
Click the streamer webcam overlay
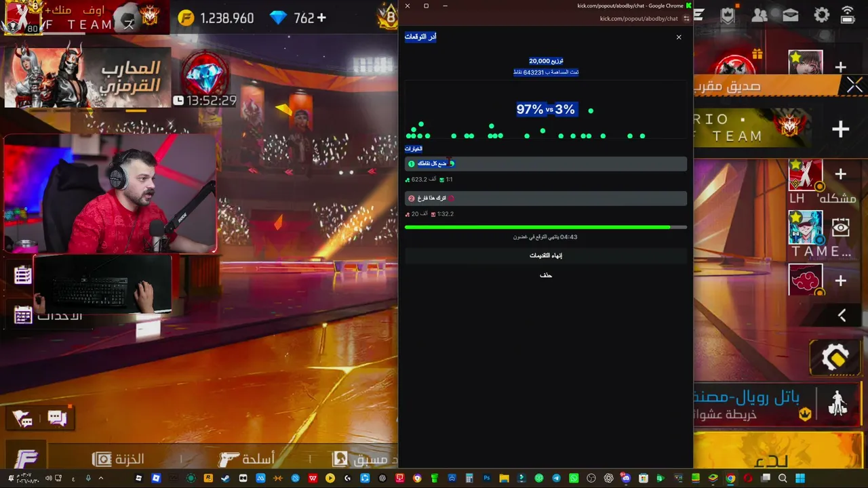110,193
